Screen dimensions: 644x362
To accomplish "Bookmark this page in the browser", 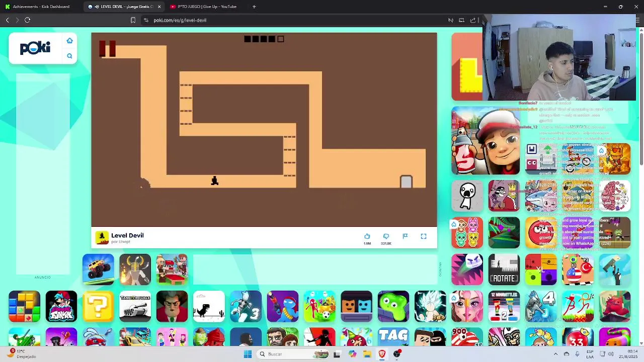I will [133, 20].
